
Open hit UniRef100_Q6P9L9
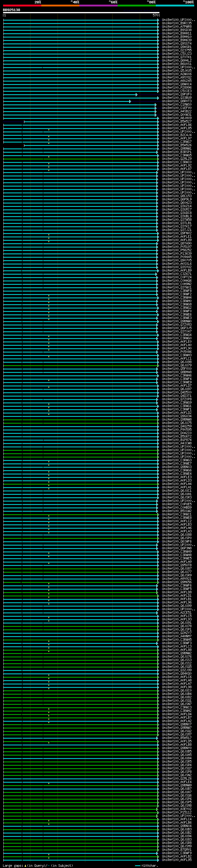[x=177, y=199]
